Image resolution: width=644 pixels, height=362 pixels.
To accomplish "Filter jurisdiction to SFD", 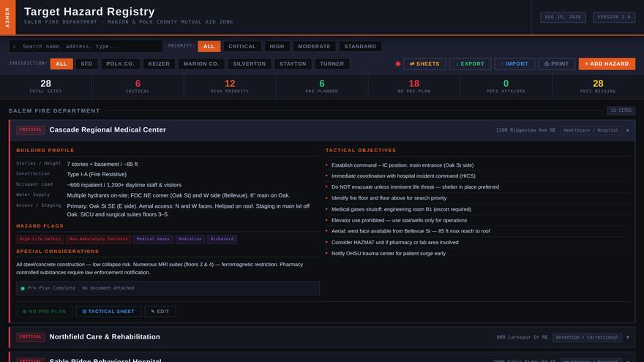I will click(x=86, y=64).
